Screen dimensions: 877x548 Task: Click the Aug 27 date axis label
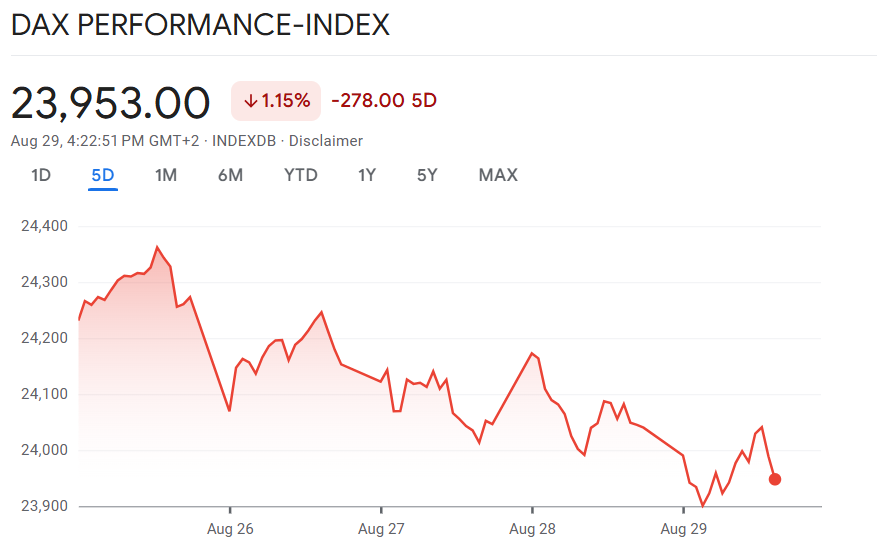click(x=381, y=527)
